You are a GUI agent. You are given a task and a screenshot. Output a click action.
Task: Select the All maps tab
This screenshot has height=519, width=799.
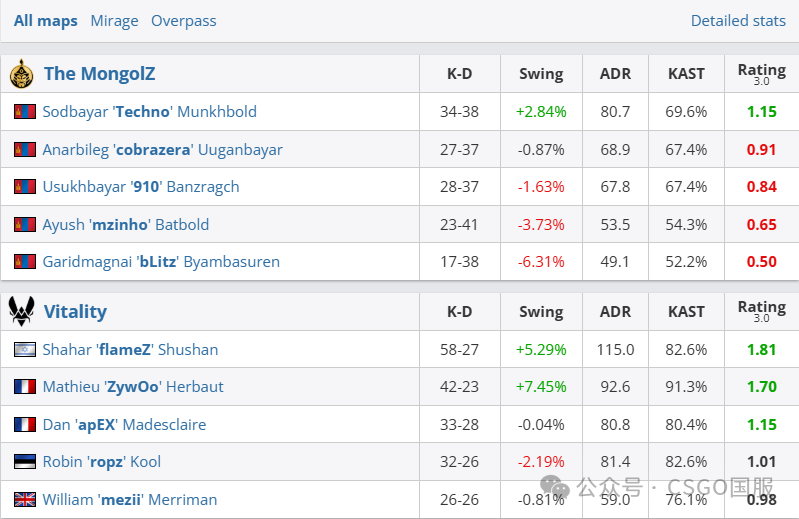(x=45, y=20)
